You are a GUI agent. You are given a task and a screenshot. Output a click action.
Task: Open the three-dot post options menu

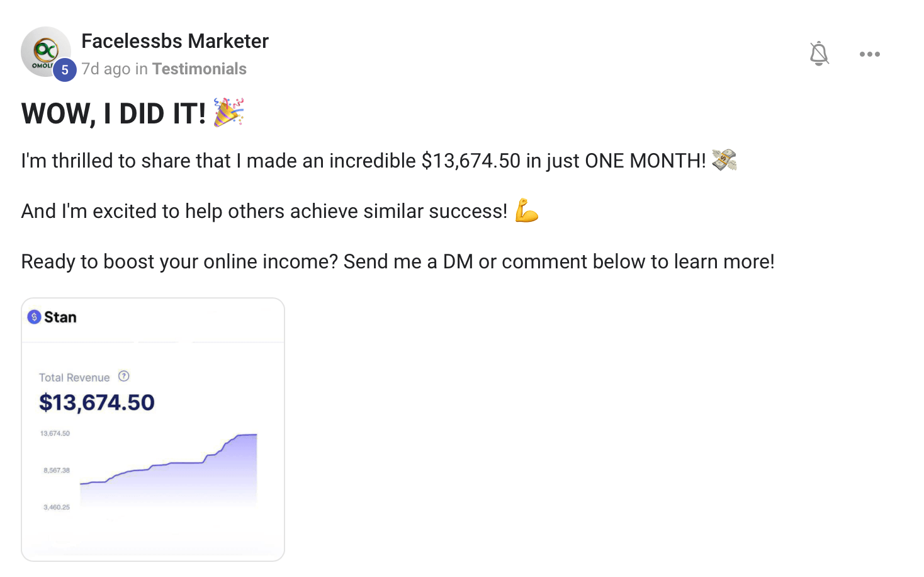pyautogui.click(x=869, y=54)
